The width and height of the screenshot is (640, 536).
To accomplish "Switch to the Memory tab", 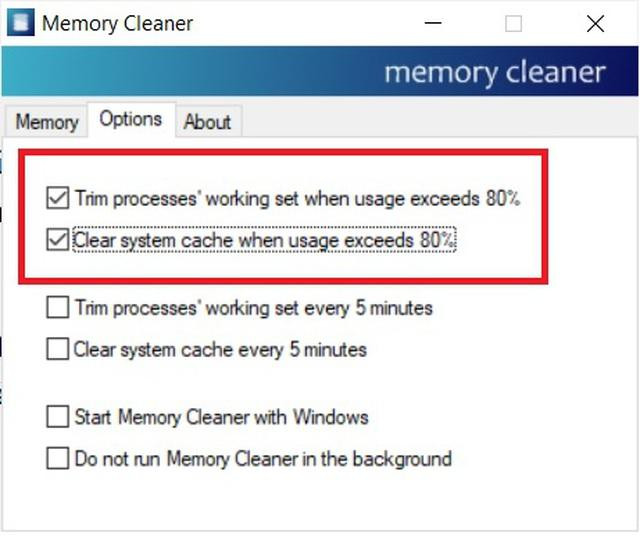I will click(46, 122).
